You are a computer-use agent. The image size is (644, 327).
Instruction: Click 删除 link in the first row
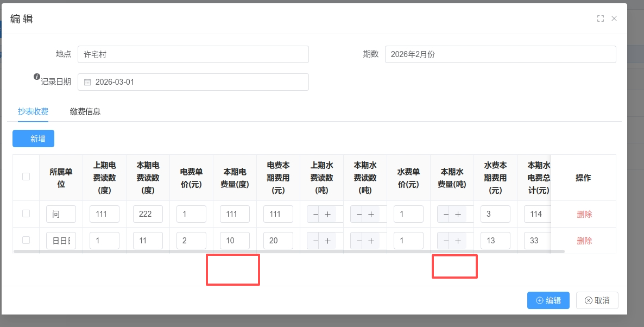pyautogui.click(x=584, y=214)
